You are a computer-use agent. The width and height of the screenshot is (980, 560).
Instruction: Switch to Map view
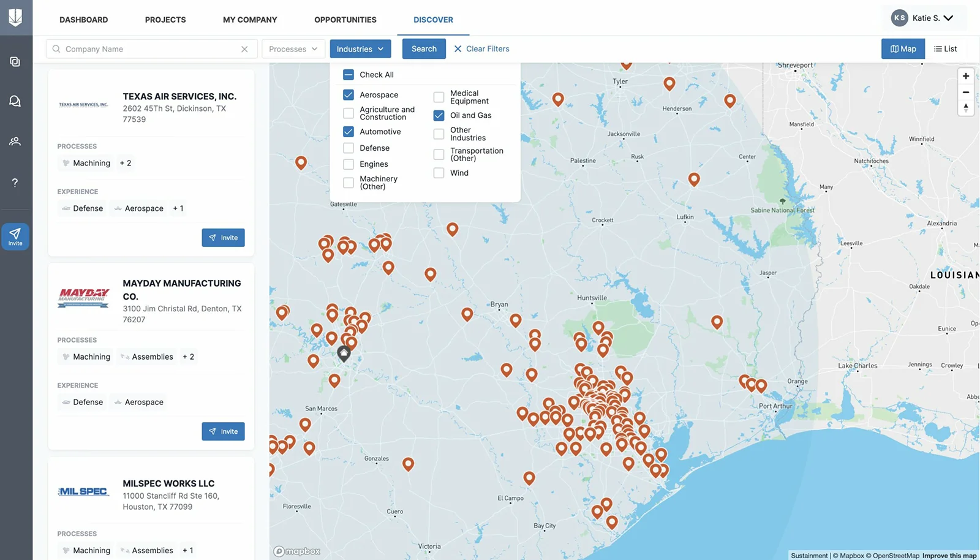point(903,49)
